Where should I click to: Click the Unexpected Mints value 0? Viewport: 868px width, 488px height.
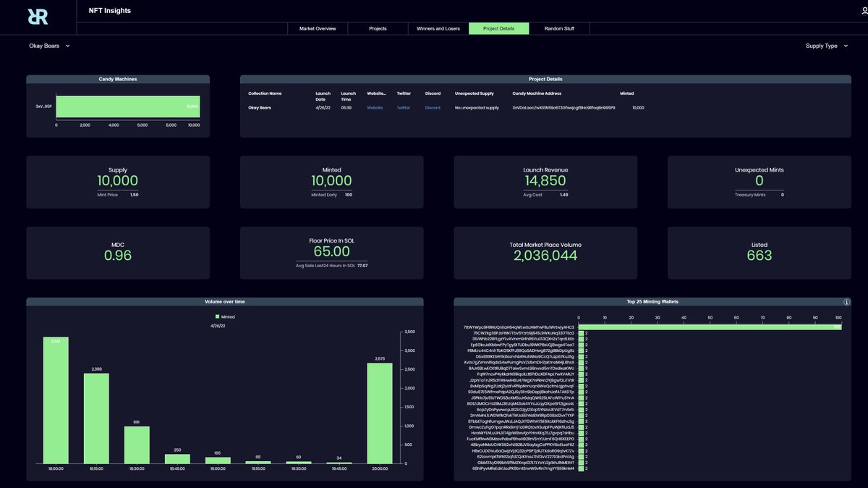[x=759, y=181]
